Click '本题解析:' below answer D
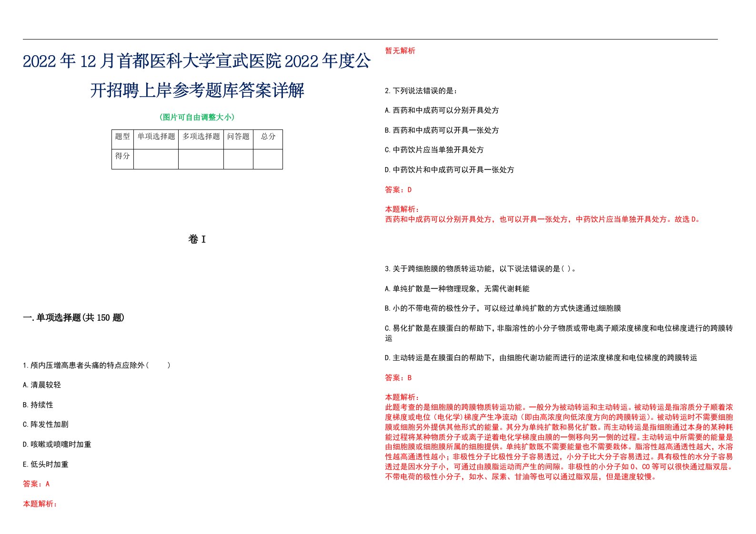The width and height of the screenshot is (756, 534). (402, 209)
